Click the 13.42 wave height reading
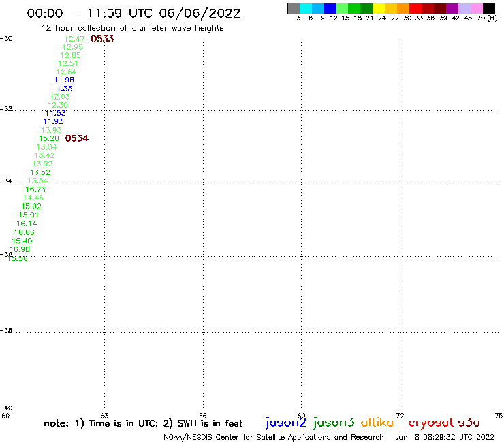The image size is (504, 443). [45, 155]
